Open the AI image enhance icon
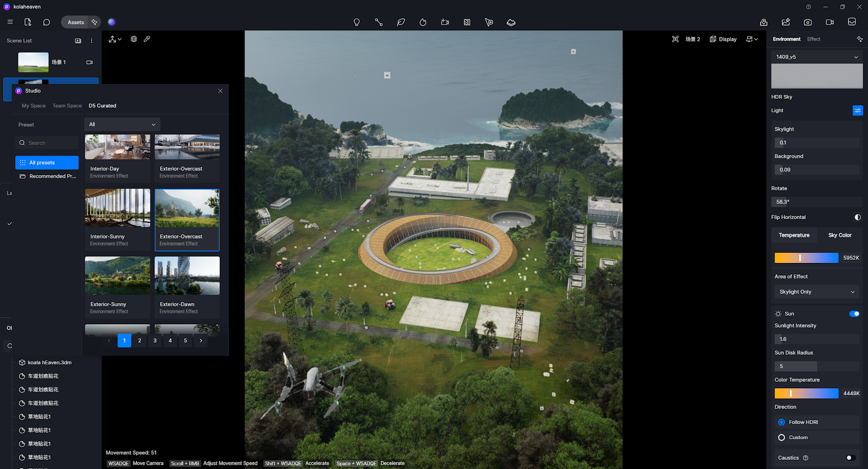Viewport: 868px width, 469px height. pos(786,22)
